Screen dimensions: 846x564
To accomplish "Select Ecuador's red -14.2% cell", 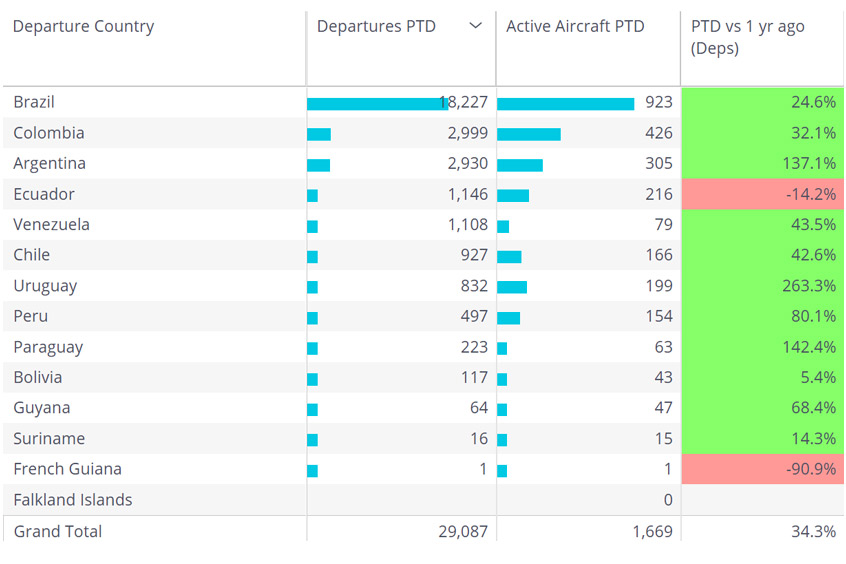I will (762, 194).
